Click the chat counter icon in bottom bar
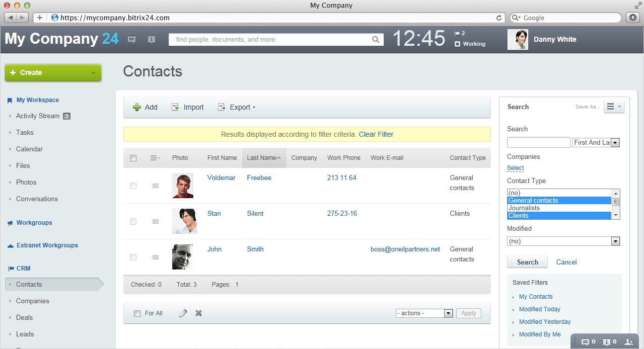644x349 pixels. pos(589,342)
